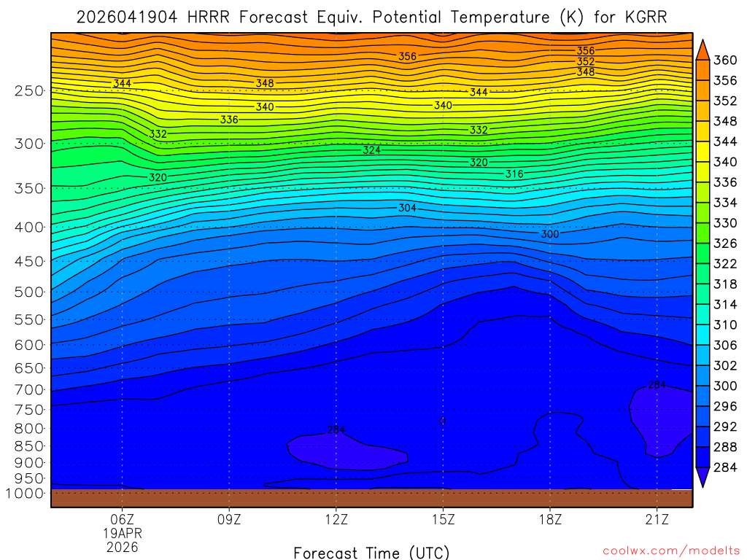747x560 pixels.
Task: Click the purple-blue arrow below the color scale
Action: pos(703,477)
